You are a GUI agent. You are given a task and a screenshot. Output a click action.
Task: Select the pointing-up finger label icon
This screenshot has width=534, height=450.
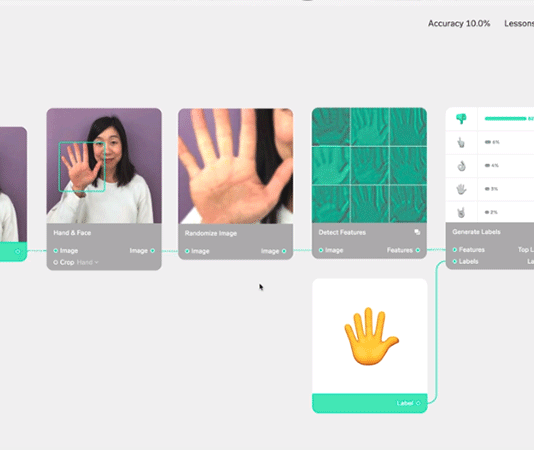pos(461,142)
